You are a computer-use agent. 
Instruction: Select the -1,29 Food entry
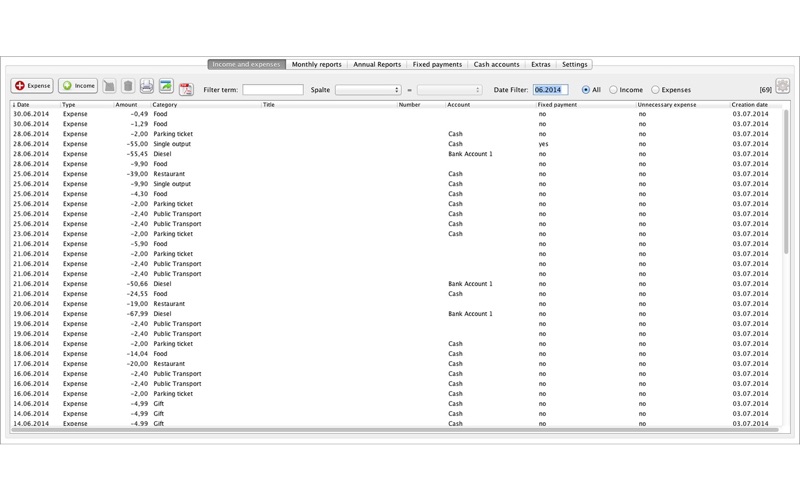[x=396, y=124]
